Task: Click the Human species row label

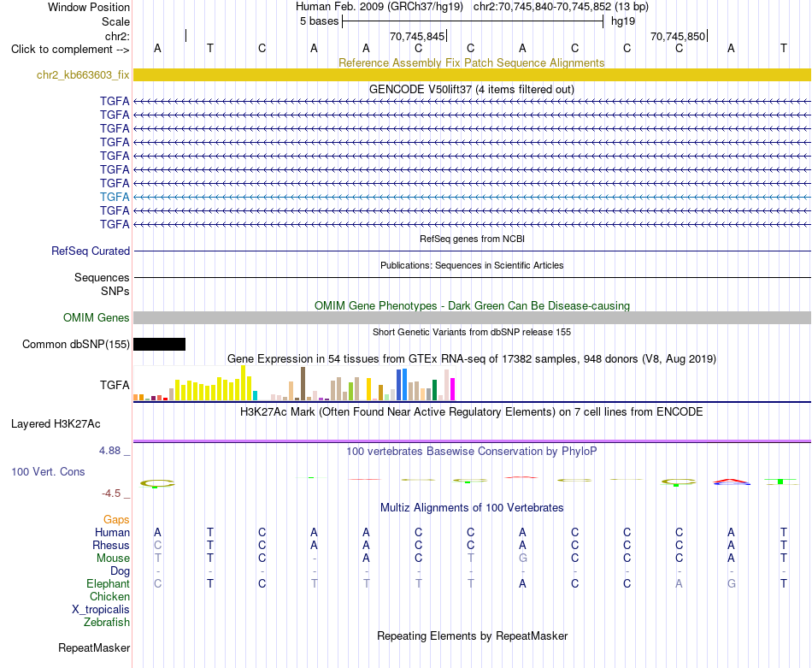Action: point(112,533)
